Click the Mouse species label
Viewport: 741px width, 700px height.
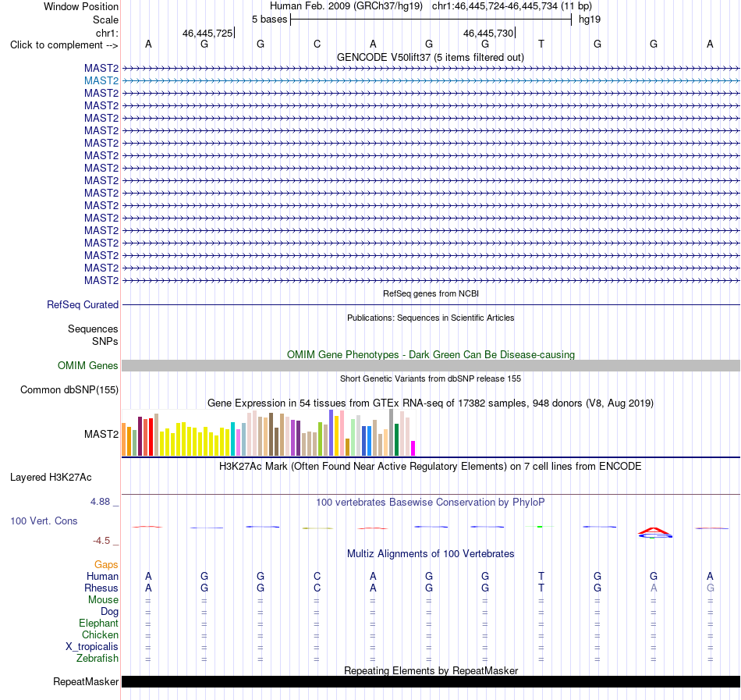(x=103, y=600)
